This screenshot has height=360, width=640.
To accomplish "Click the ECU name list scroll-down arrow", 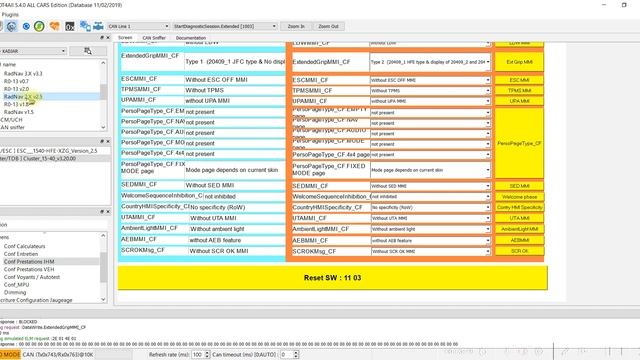I will tap(103, 127).
